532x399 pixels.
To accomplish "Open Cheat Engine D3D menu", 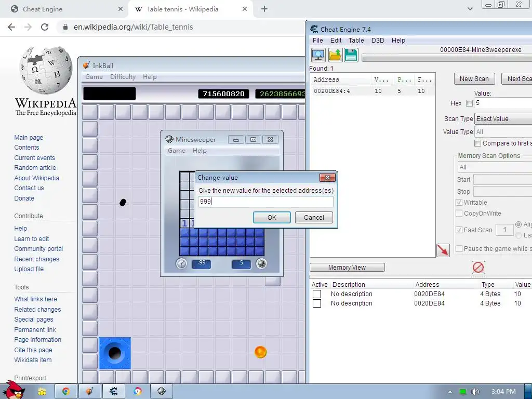I will pos(378,41).
